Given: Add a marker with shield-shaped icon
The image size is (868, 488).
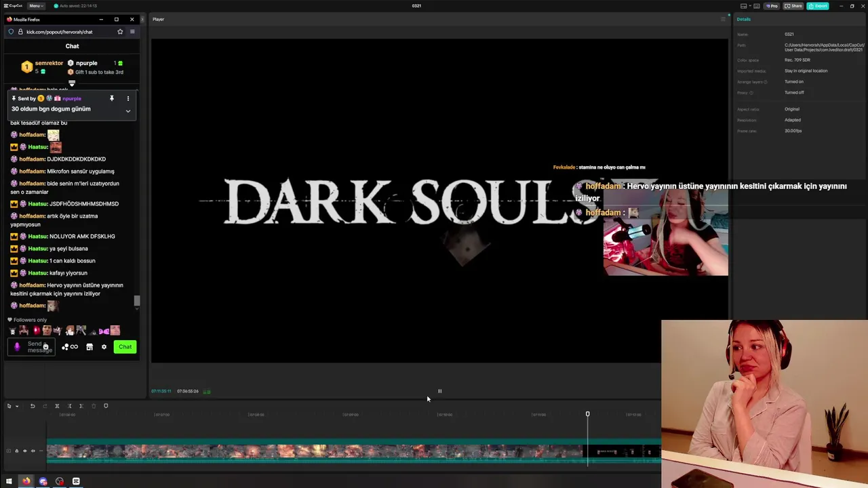Looking at the screenshot, I should pyautogui.click(x=106, y=406).
